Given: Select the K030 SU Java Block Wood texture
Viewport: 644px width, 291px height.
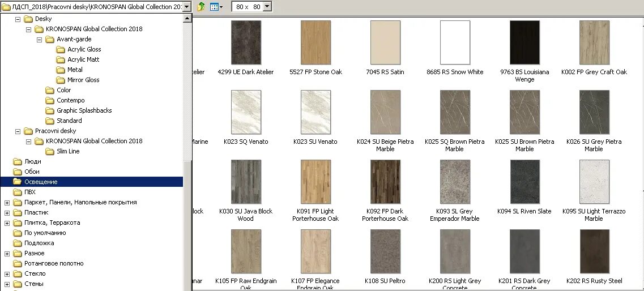Looking at the screenshot, I should [x=246, y=182].
